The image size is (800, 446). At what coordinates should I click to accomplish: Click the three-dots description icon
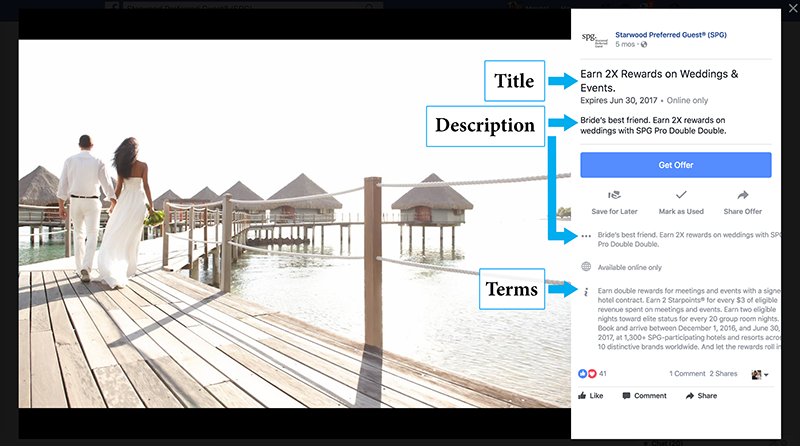point(586,238)
